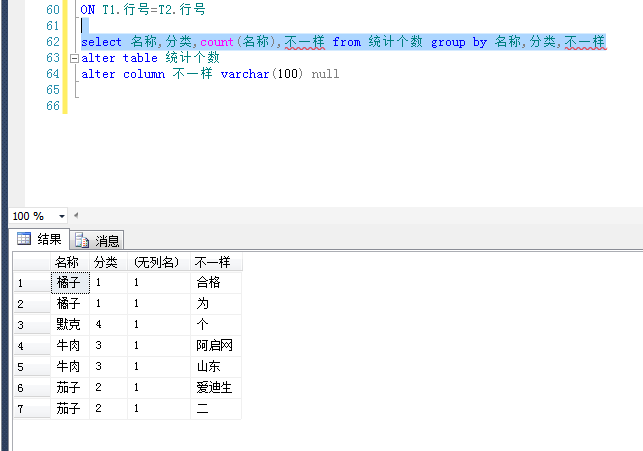Viewport: 643px width, 451px height.
Task: Open the 消息 messages tab
Action: [97, 240]
